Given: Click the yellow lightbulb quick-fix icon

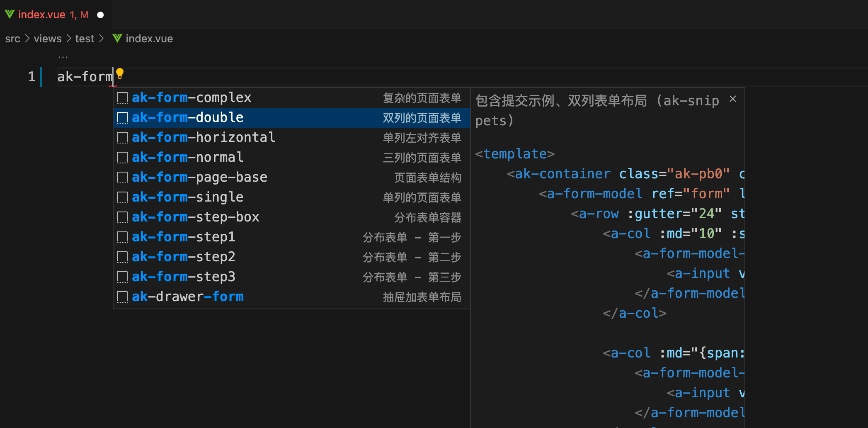Looking at the screenshot, I should (120, 73).
